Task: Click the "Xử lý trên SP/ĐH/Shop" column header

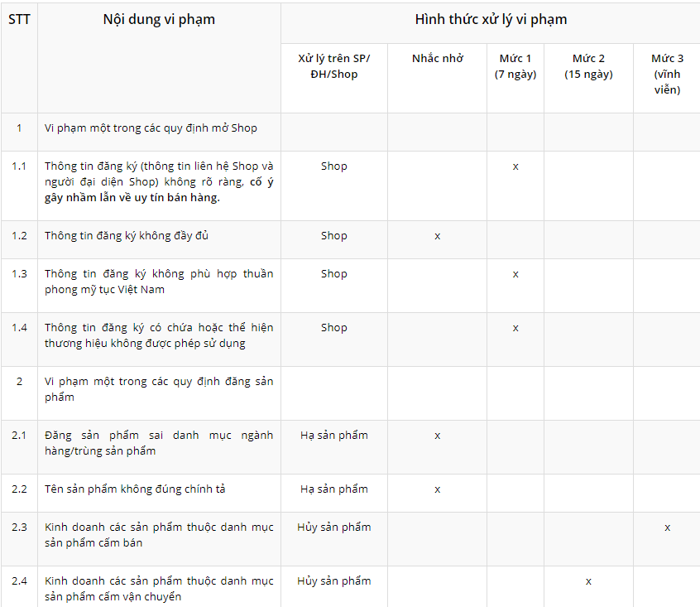Action: click(334, 66)
